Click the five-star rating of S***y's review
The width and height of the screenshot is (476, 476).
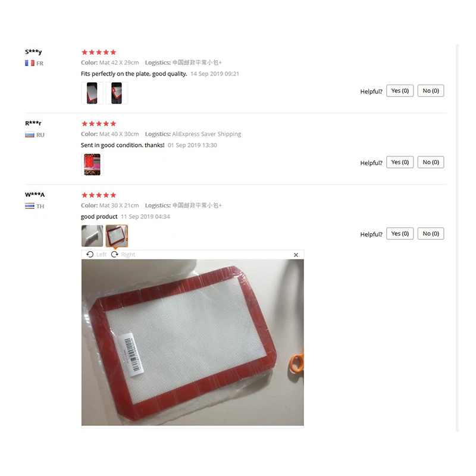pos(99,52)
